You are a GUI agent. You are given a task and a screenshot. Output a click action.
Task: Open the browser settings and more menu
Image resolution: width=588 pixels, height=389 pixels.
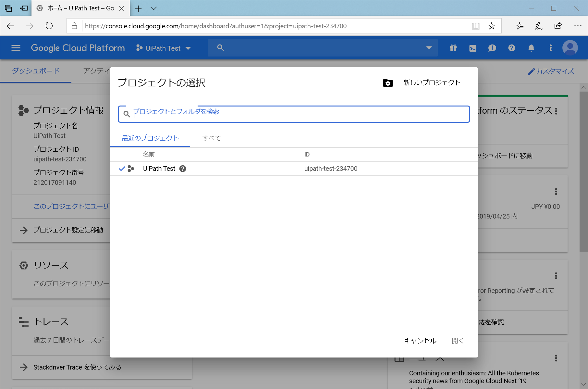click(578, 26)
